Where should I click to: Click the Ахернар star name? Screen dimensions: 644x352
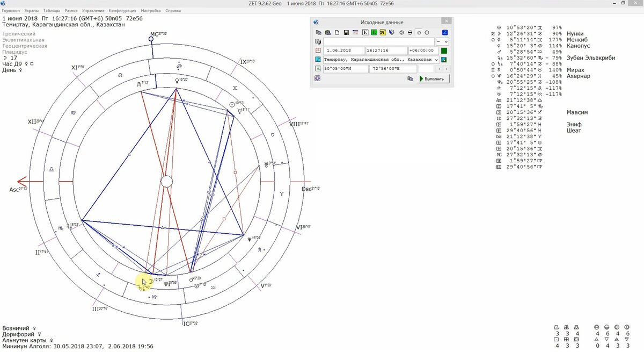coord(578,76)
